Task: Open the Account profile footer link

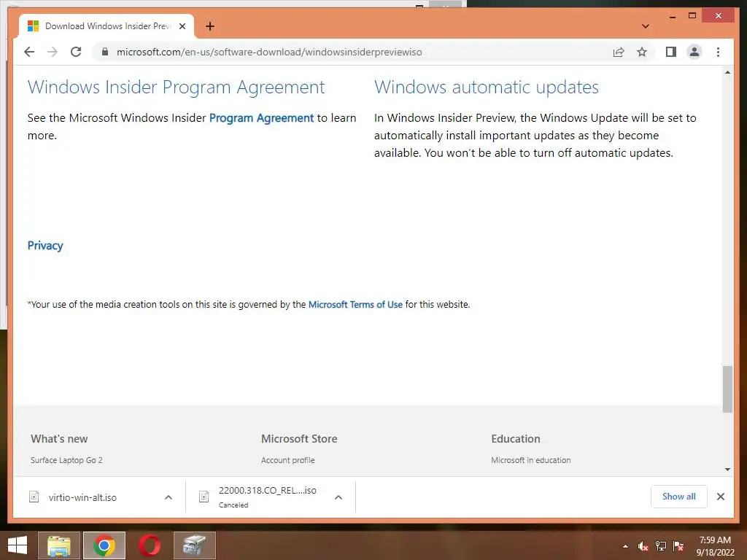Action: (287, 460)
